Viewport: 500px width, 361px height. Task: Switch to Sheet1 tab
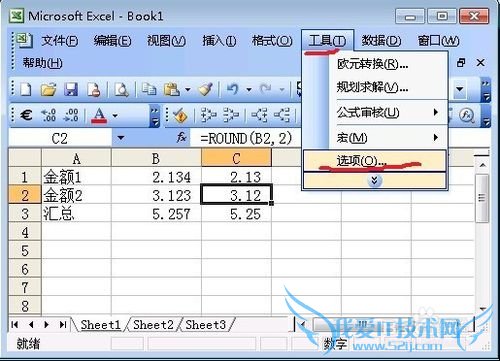pyautogui.click(x=100, y=324)
